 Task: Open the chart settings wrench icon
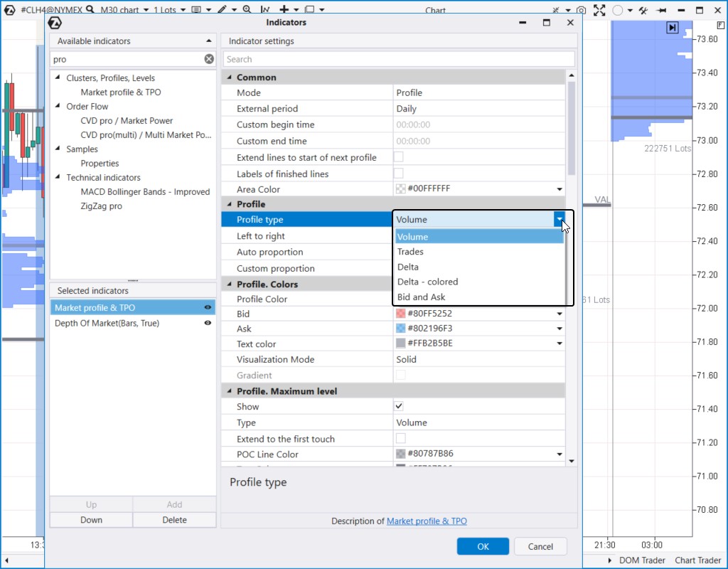point(643,10)
